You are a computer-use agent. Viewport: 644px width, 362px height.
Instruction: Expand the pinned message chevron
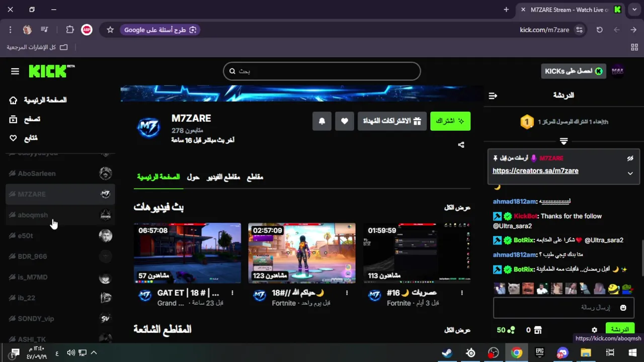click(630, 173)
